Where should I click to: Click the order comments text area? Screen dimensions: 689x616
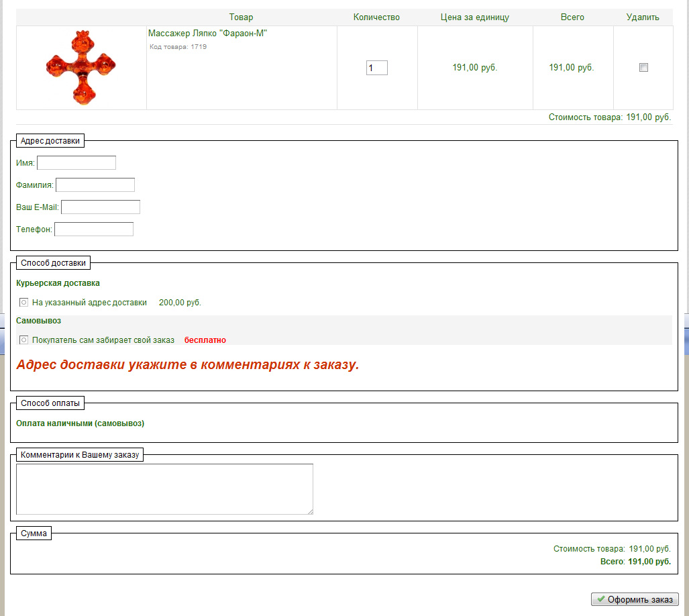point(165,489)
